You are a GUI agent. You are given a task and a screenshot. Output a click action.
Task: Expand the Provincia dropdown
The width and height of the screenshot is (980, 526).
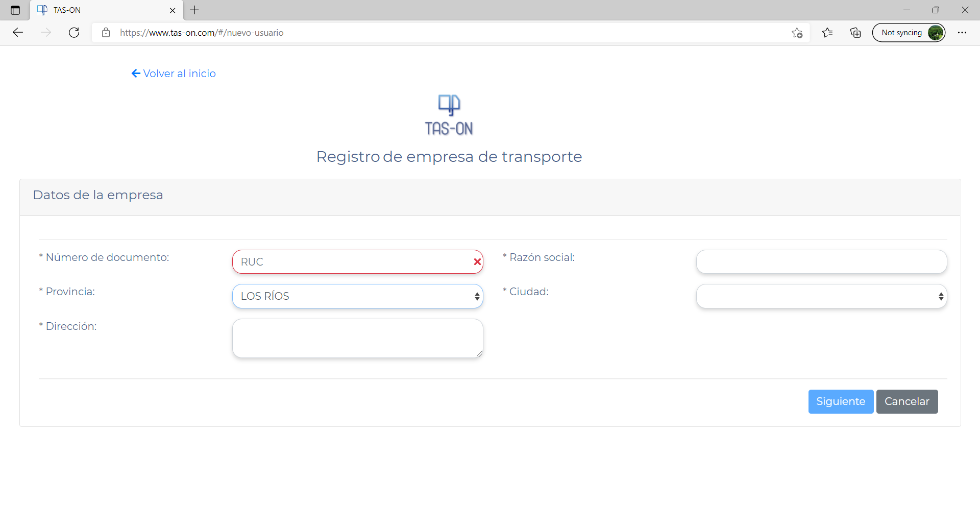357,296
